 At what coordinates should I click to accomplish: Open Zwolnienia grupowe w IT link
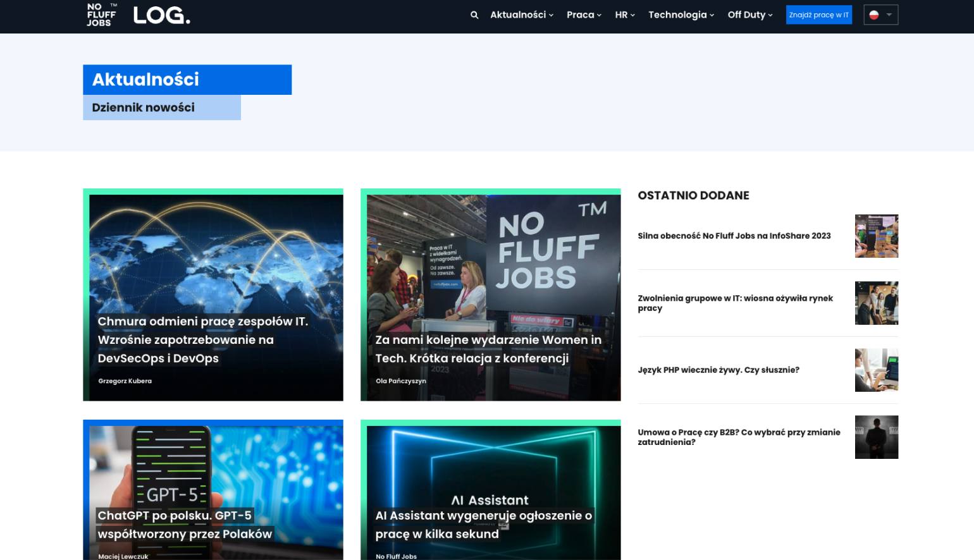click(735, 303)
